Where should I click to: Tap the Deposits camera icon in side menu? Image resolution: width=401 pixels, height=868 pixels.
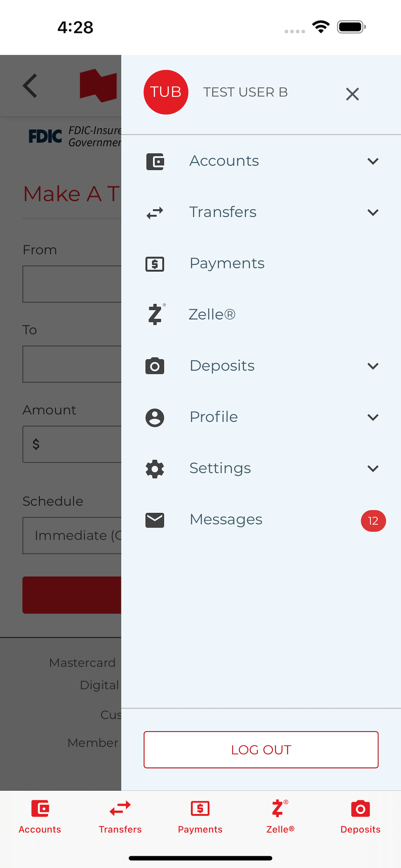tap(155, 366)
